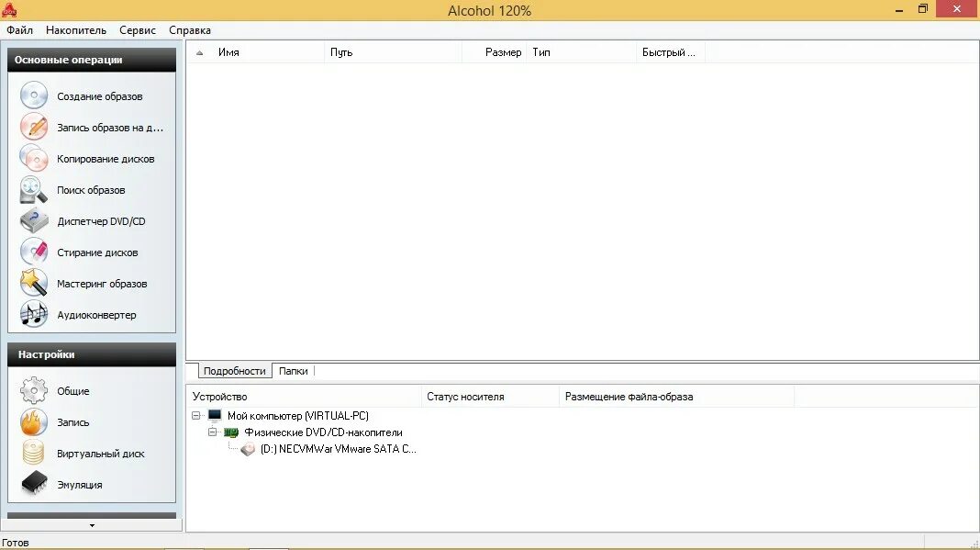Click the Запись образов на диск pencil icon
The height and width of the screenshot is (550, 980).
(34, 127)
